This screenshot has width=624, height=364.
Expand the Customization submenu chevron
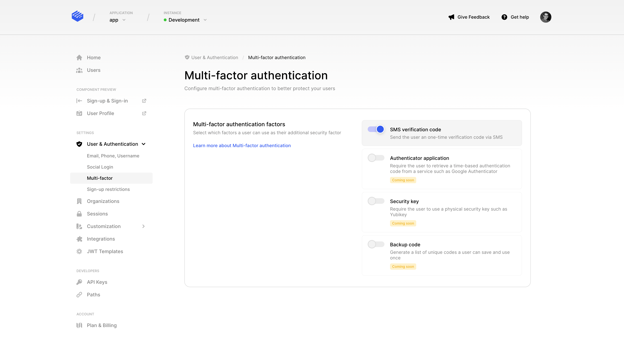pos(143,226)
